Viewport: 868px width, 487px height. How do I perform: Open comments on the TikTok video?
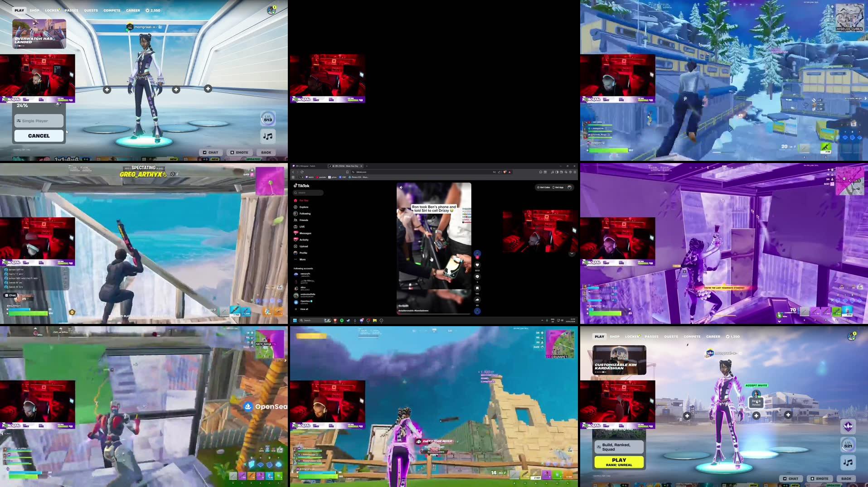[477, 276]
